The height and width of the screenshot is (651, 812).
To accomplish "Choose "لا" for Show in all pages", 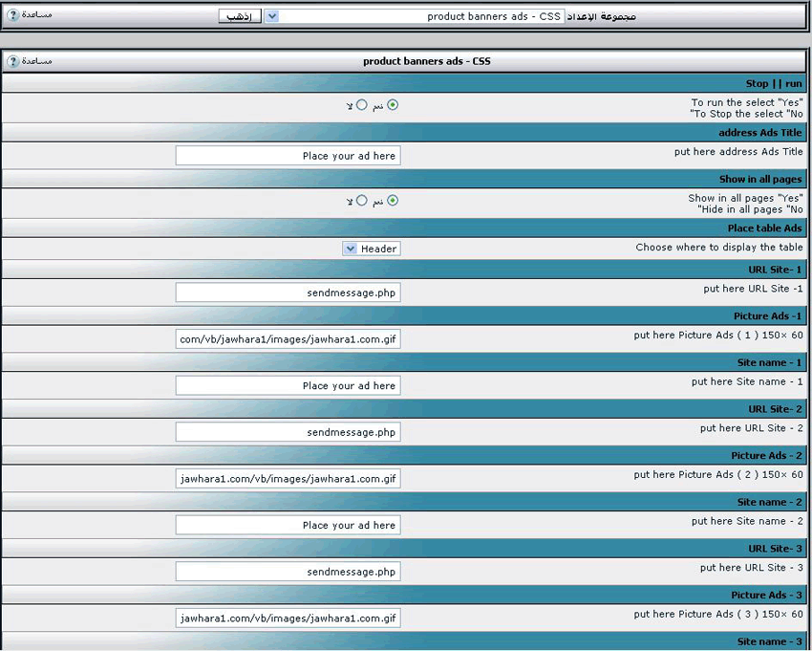I will tap(361, 201).
